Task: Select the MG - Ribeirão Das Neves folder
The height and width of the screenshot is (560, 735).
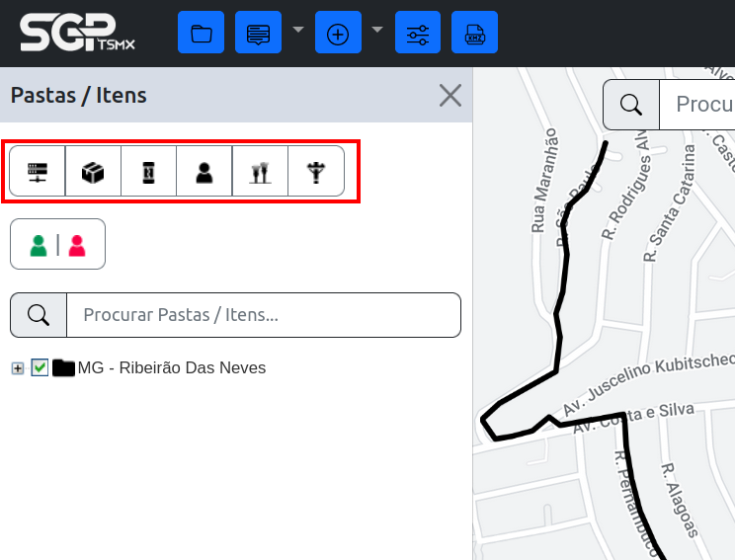Action: [171, 367]
